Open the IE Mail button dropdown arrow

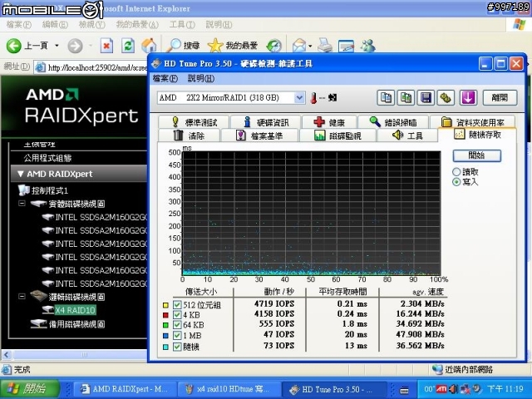click(x=310, y=46)
